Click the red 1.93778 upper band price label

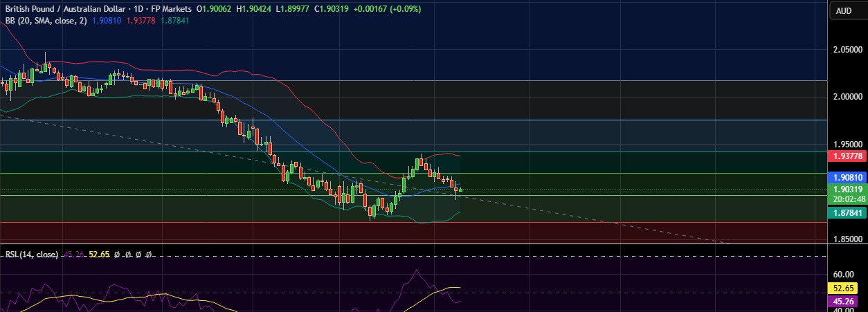pyautogui.click(x=847, y=158)
